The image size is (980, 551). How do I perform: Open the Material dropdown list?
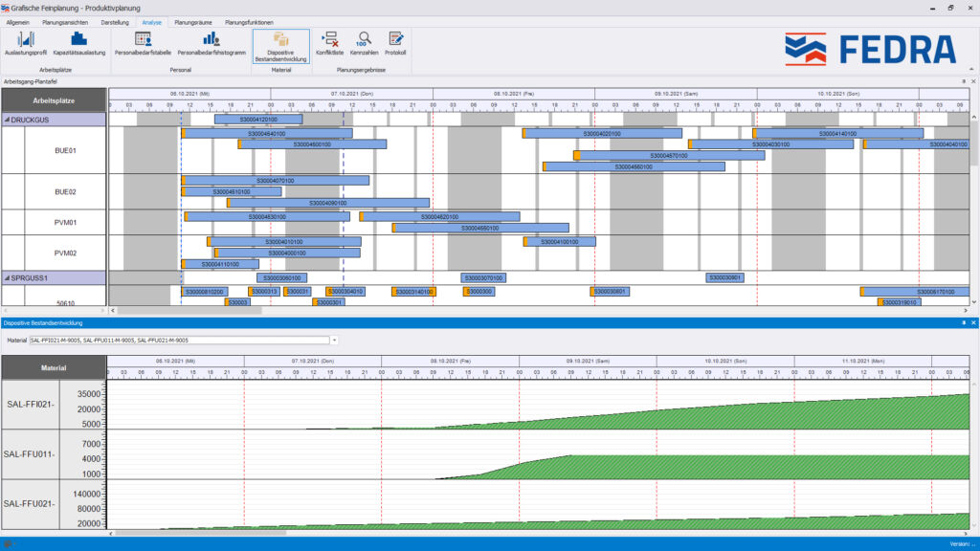tap(334, 340)
